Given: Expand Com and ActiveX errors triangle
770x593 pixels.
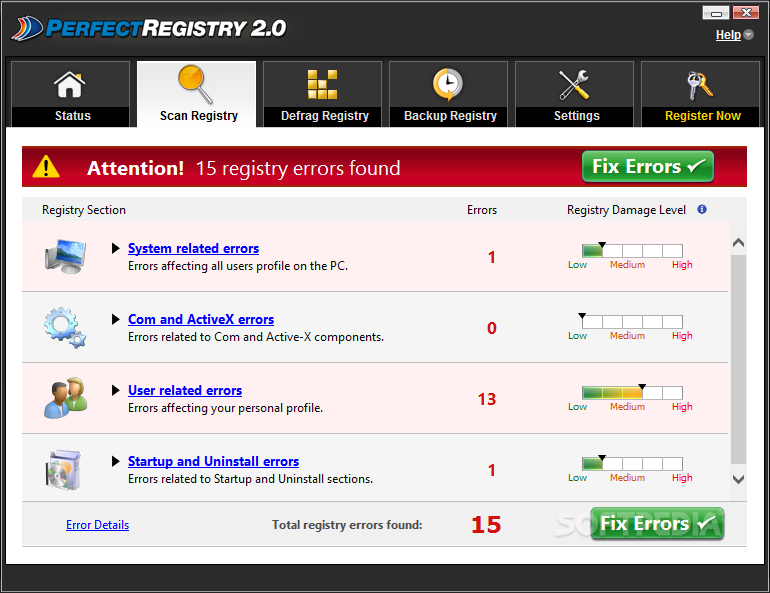Looking at the screenshot, I should pos(115,320).
